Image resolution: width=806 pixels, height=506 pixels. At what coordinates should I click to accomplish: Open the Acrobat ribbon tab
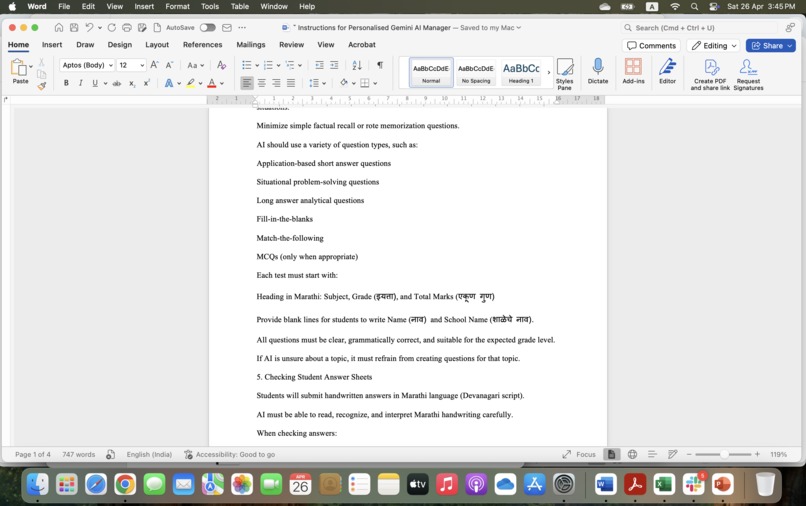[x=362, y=45]
